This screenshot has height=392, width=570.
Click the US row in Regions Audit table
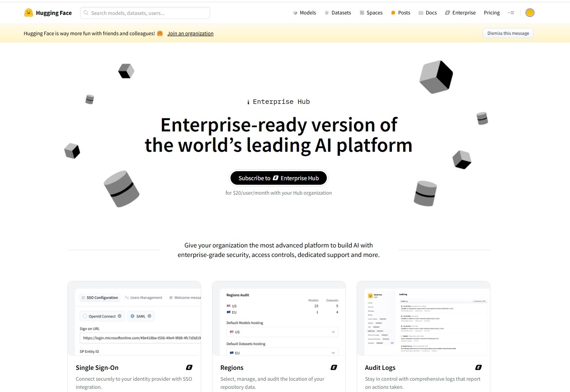point(283,306)
